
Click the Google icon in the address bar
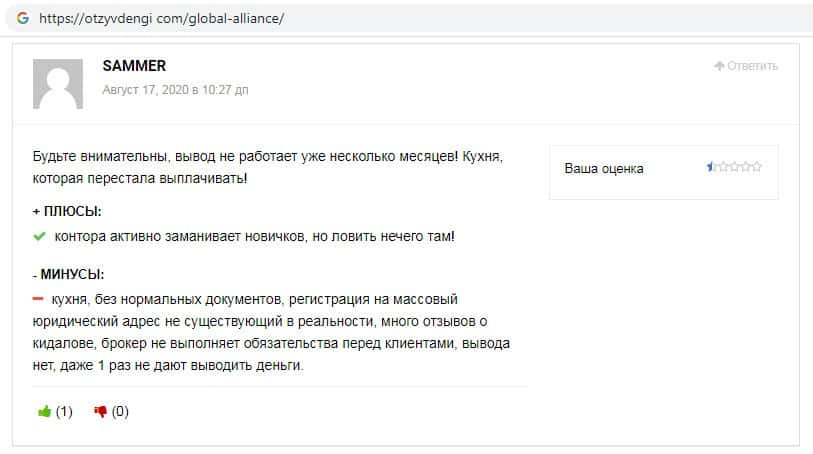point(22,18)
